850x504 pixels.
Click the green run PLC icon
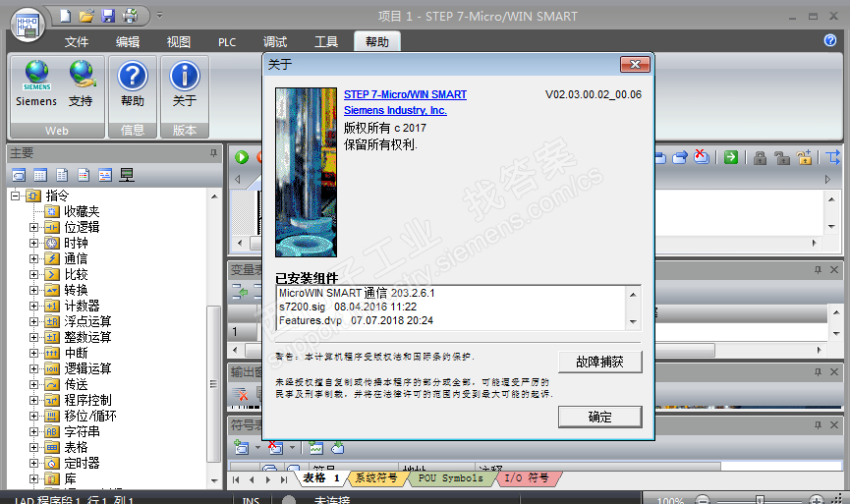(242, 157)
